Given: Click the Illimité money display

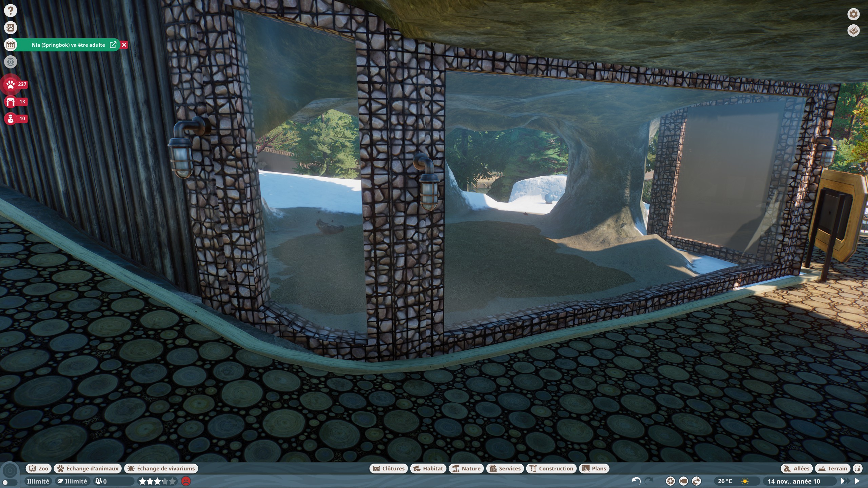Looking at the screenshot, I should [x=38, y=481].
